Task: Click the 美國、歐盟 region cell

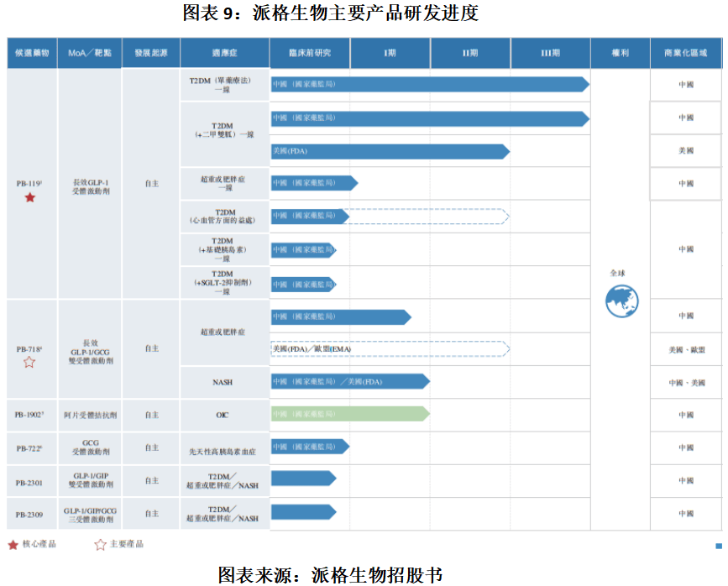Action: point(686,349)
